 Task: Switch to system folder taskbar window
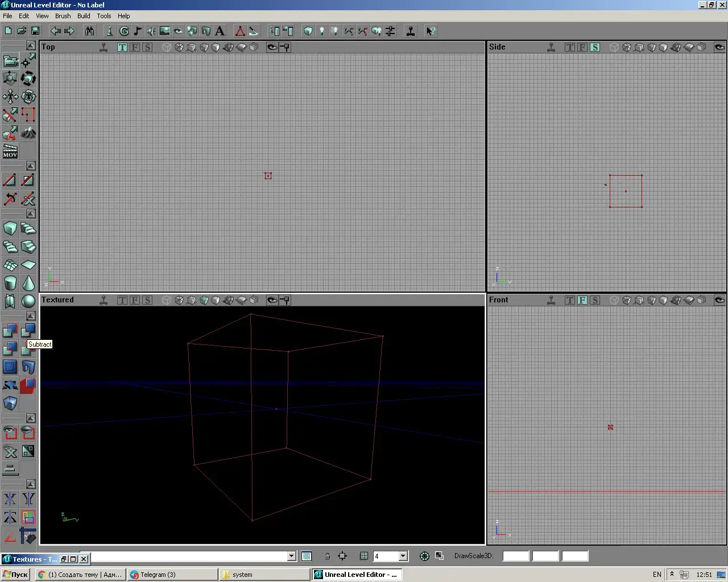point(264,575)
